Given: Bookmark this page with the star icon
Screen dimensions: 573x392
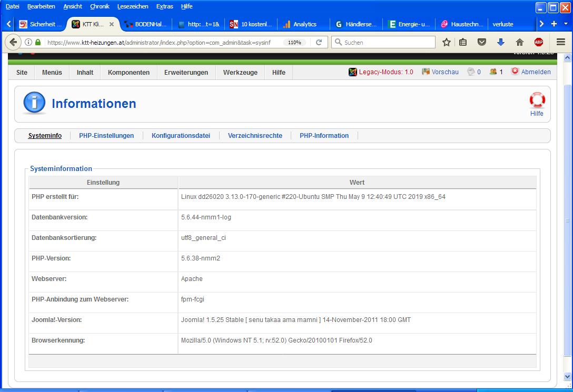Looking at the screenshot, I should point(447,42).
